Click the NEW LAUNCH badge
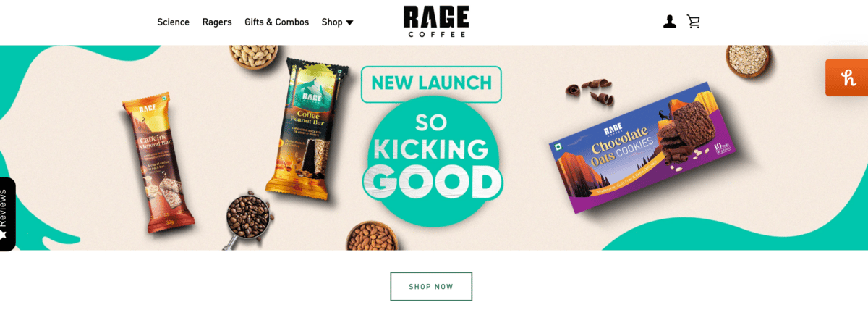The image size is (868, 318). tap(431, 83)
